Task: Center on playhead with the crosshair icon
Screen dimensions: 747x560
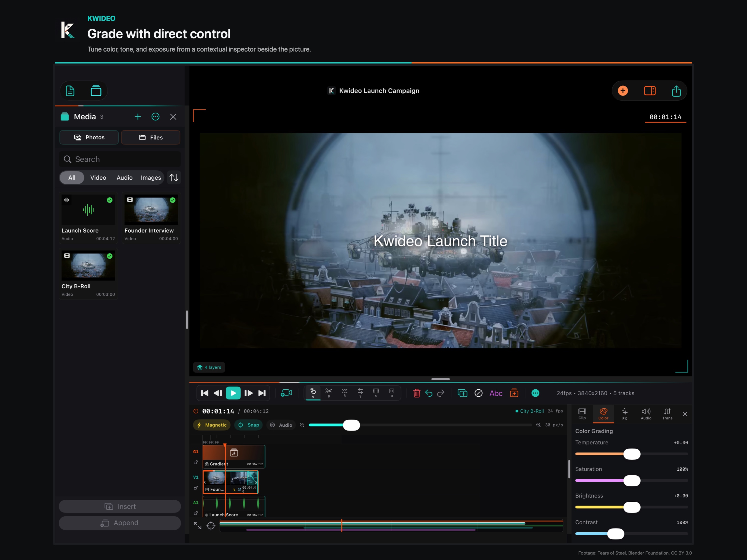Action: tap(211, 526)
